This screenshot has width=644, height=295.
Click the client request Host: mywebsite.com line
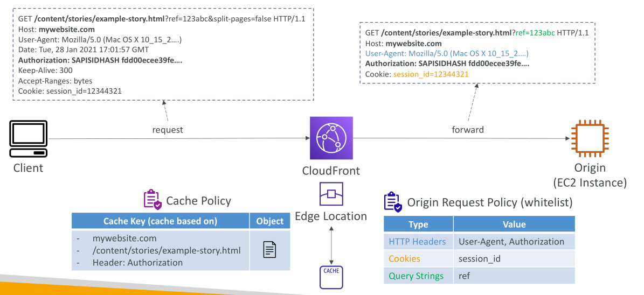(56, 30)
